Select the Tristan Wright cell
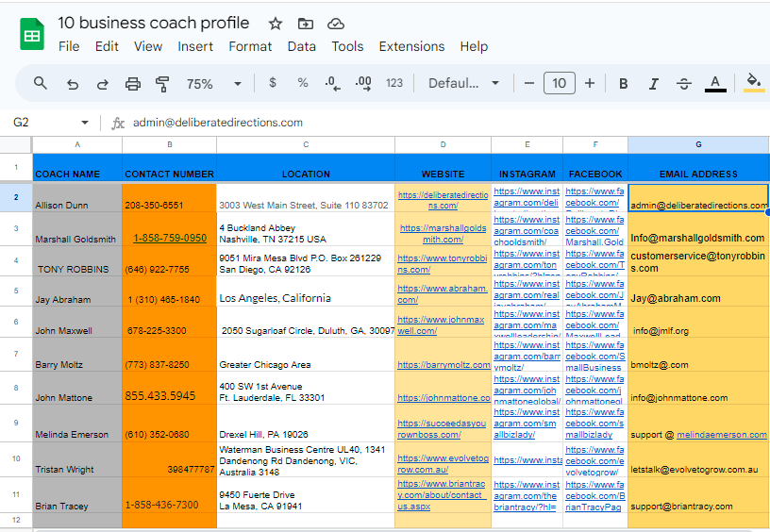The height and width of the screenshot is (532, 770). pyautogui.click(x=77, y=459)
